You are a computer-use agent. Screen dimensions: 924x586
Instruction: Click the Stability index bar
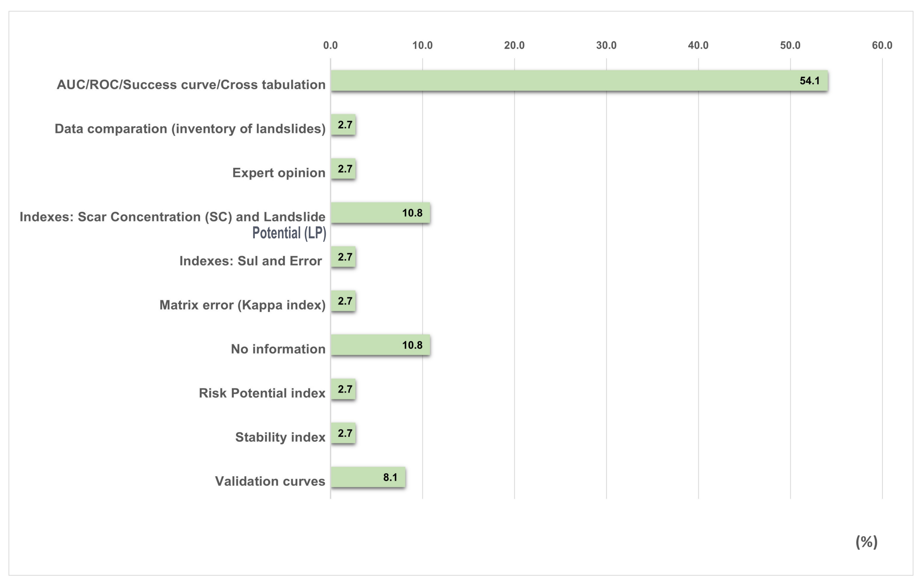pos(343,433)
